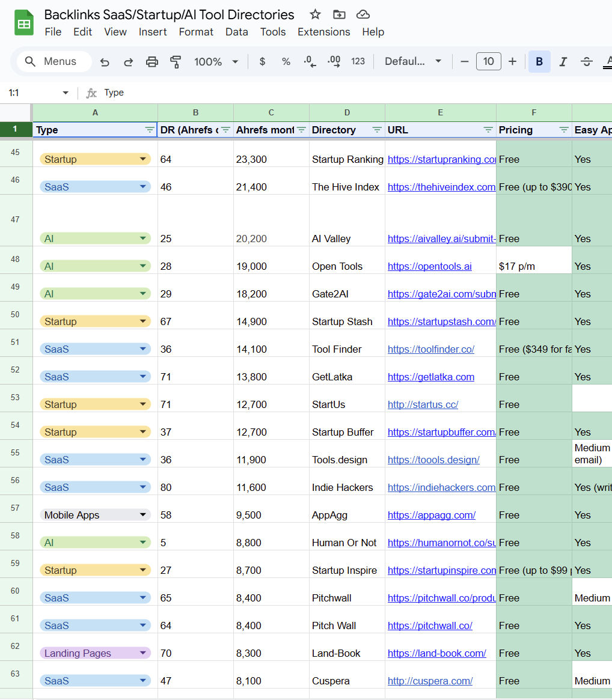
Task: Open the filter on the Type column
Action: pyautogui.click(x=150, y=130)
